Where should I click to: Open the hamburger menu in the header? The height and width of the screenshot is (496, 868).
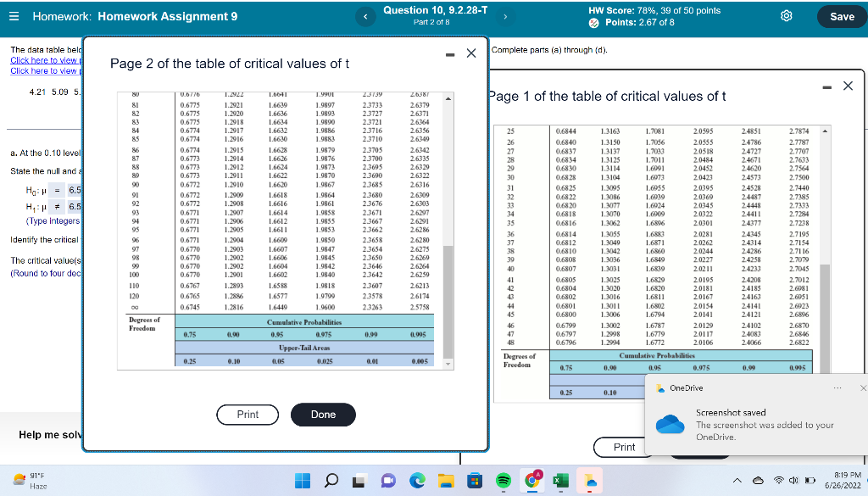(x=14, y=16)
